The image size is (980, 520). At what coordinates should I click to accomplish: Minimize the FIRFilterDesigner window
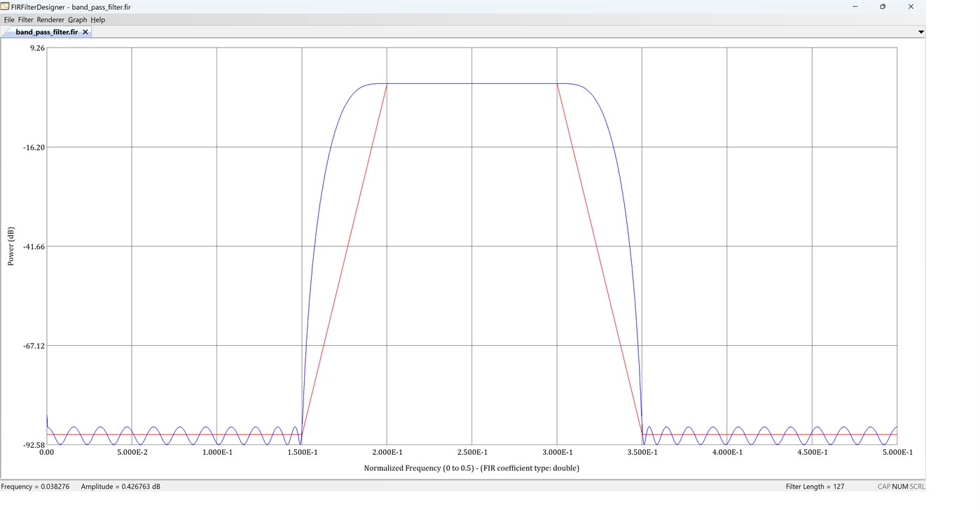click(855, 6)
